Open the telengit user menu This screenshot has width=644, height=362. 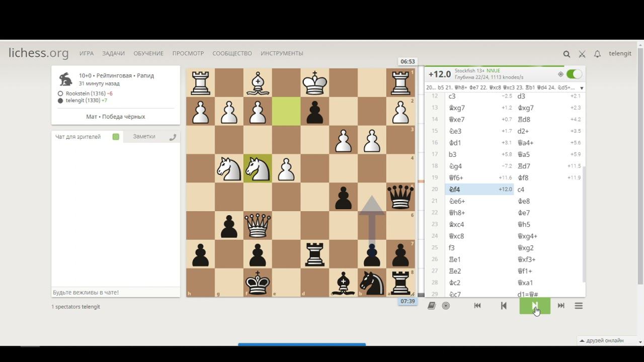(x=620, y=53)
